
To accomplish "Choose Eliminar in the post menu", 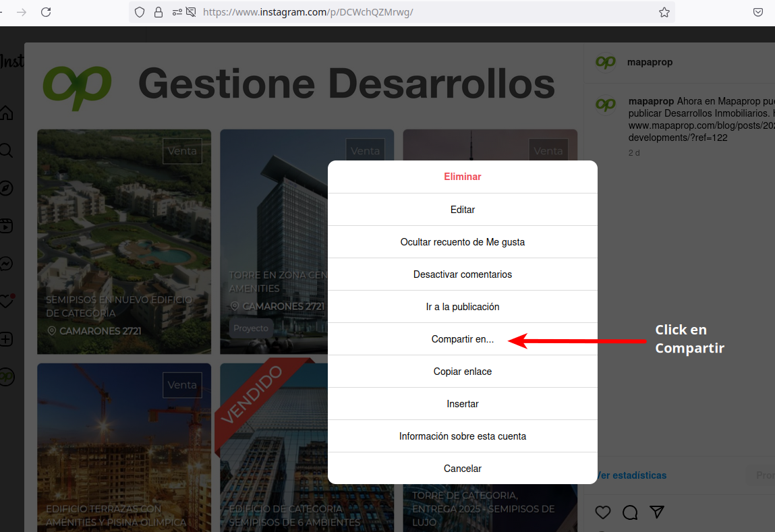I will tap(463, 177).
